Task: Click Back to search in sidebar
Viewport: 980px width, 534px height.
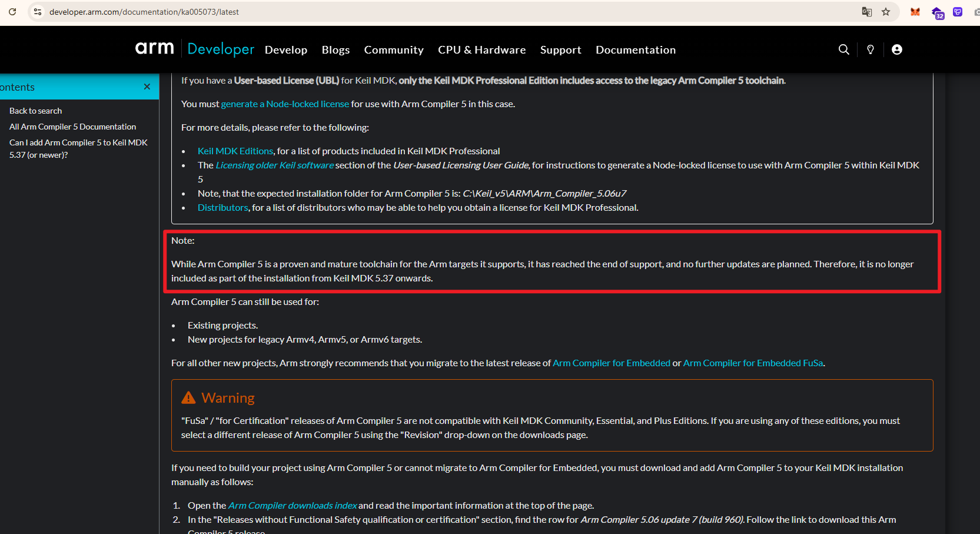Action: [x=35, y=111]
